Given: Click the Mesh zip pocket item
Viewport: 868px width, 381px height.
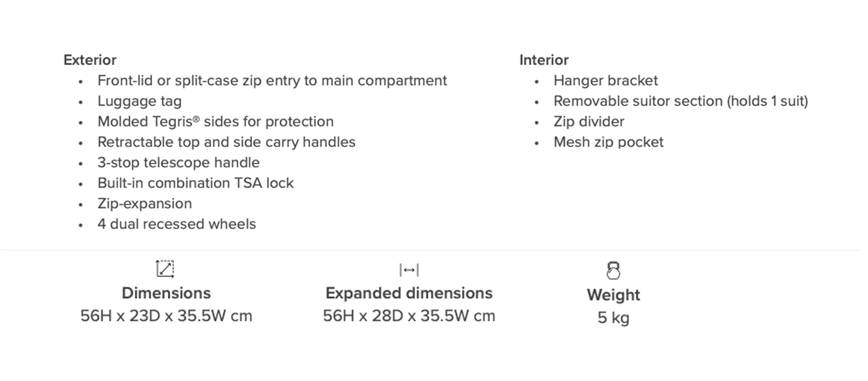Looking at the screenshot, I should pos(608,142).
